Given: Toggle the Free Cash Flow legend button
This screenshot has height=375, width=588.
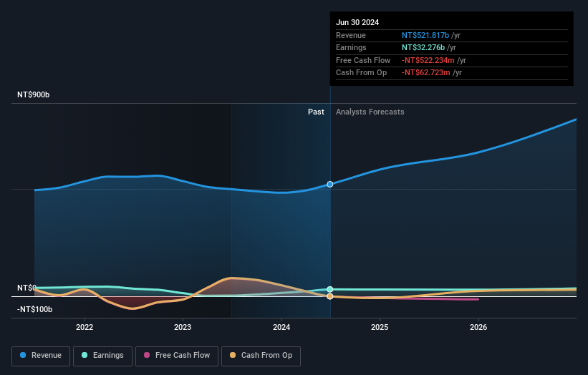Looking at the screenshot, I should pyautogui.click(x=177, y=356).
